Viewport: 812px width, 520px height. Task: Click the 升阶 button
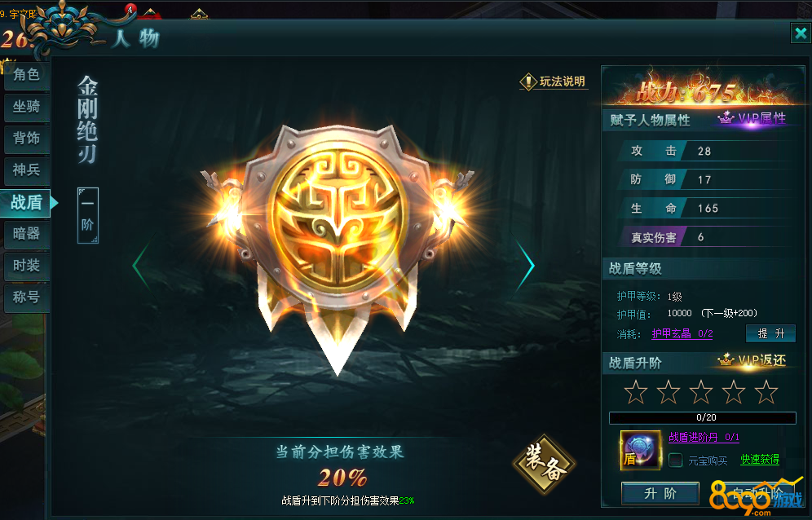tap(660, 493)
